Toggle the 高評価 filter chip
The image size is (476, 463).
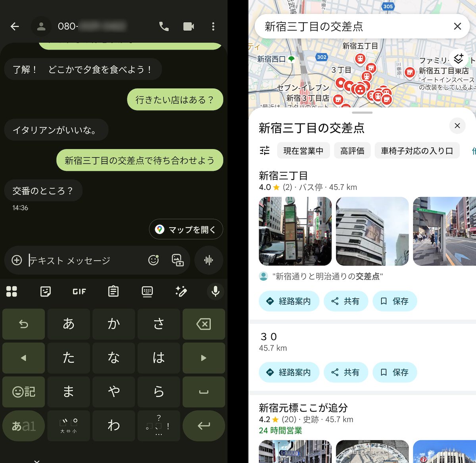click(x=352, y=151)
